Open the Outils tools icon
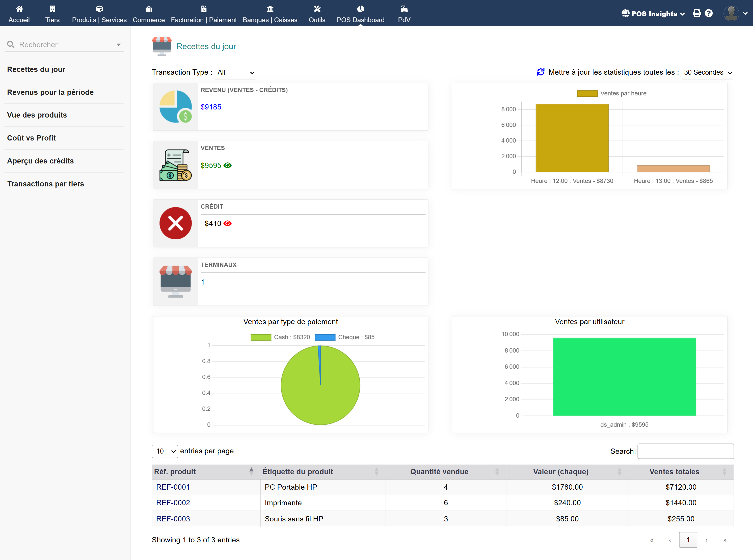Image resolution: width=753 pixels, height=560 pixels. [317, 9]
